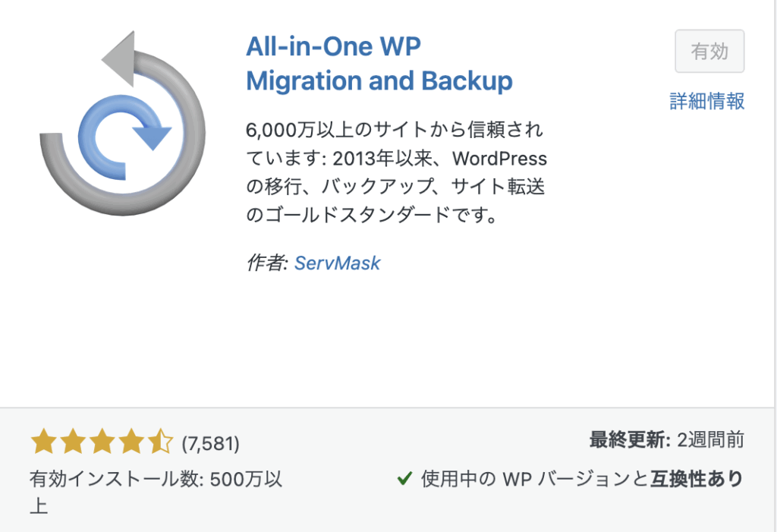Click the first rating star
Screen dimensions: 777x532
pos(42,442)
